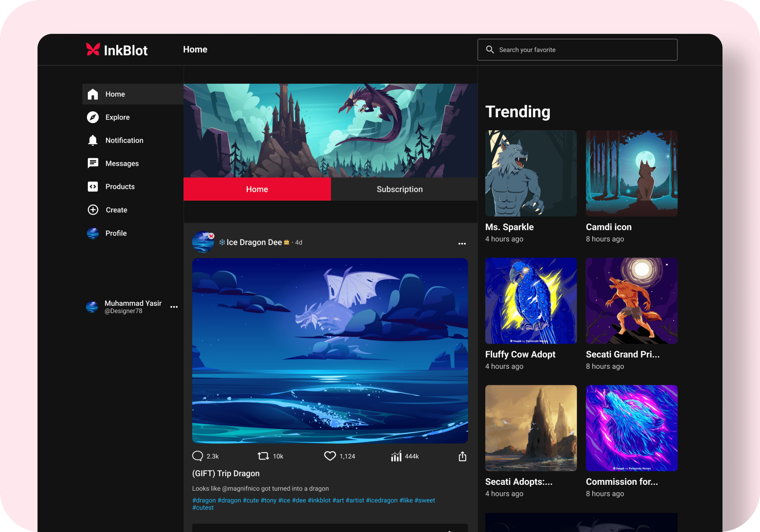Click the castle dragon banner image
The image size is (760, 532).
point(330,131)
